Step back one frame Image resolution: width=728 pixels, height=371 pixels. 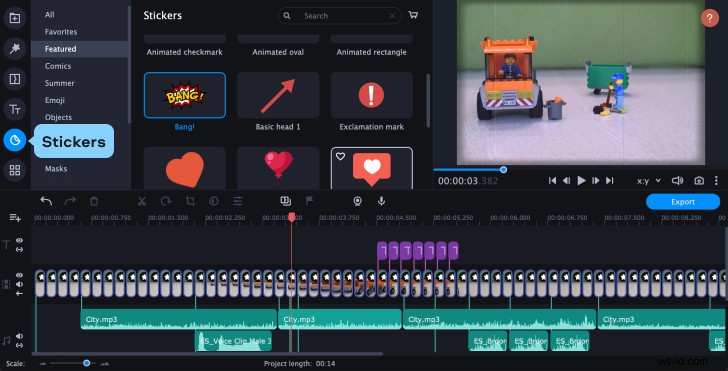click(x=566, y=181)
